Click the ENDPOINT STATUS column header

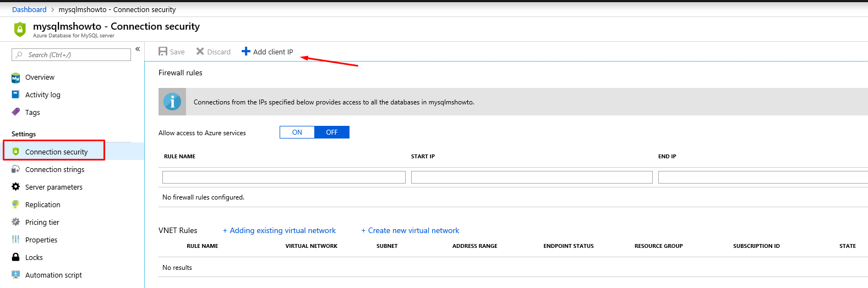[x=569, y=246]
